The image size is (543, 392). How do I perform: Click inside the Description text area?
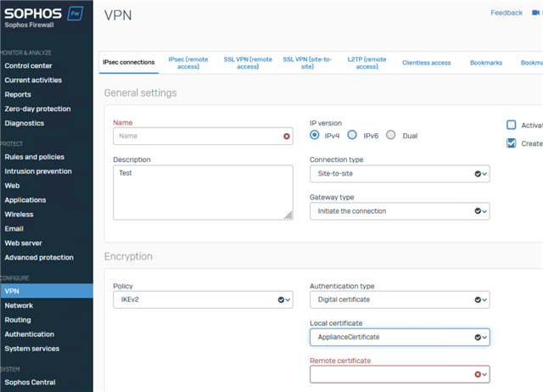202,192
